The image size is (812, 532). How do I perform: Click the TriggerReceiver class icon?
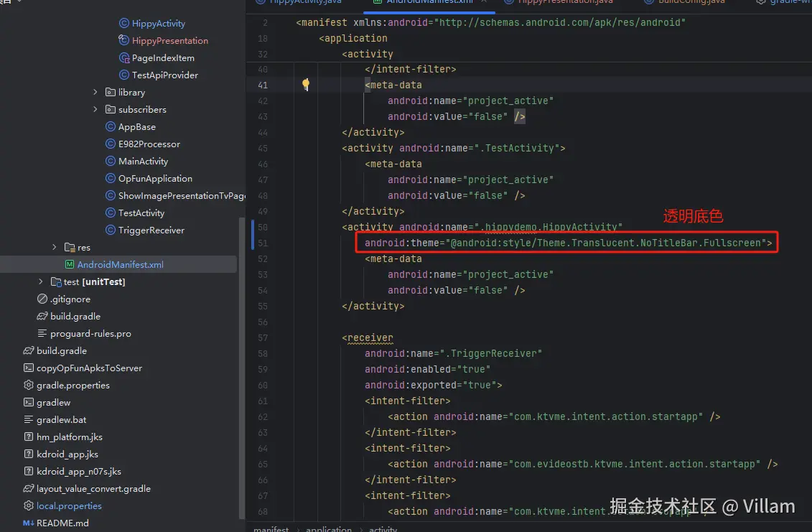coord(111,230)
